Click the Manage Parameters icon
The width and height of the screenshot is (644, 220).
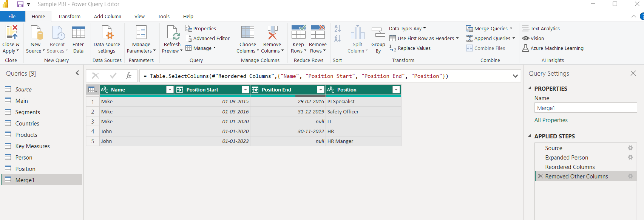pyautogui.click(x=141, y=33)
